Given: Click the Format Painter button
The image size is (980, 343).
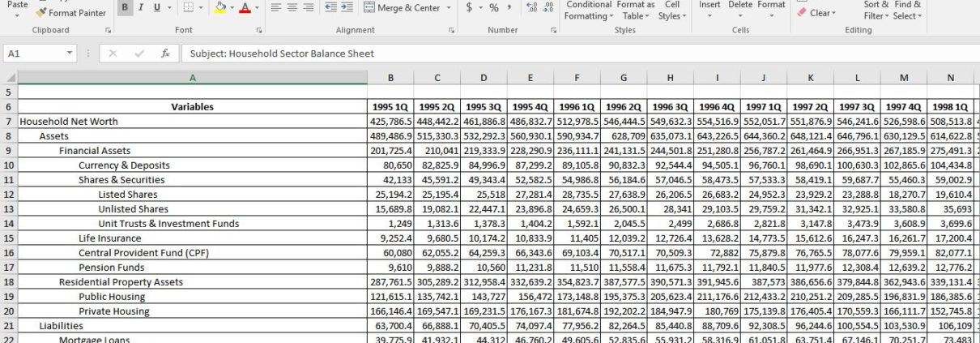Looking at the screenshot, I should point(70,13).
